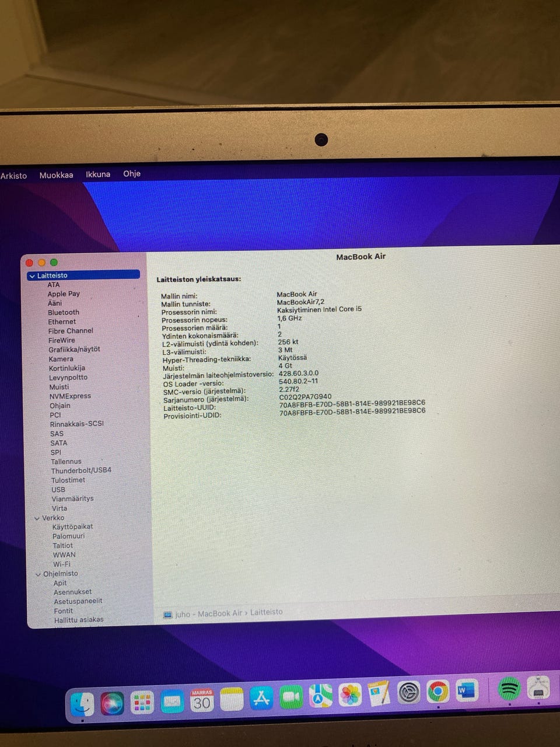Image resolution: width=560 pixels, height=747 pixels.
Task: Click Laitteisto in the path bar
Action: tap(266, 612)
